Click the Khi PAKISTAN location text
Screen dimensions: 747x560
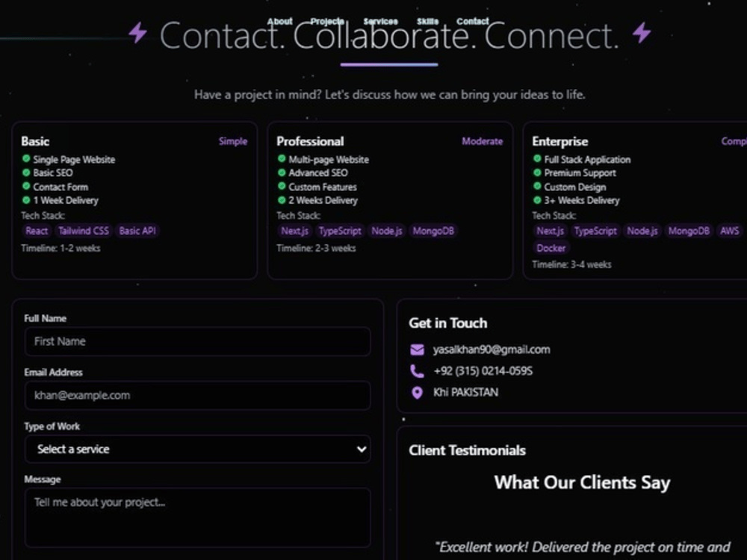click(x=465, y=393)
